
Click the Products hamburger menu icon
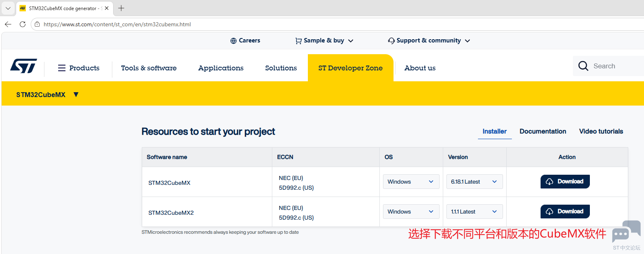62,68
